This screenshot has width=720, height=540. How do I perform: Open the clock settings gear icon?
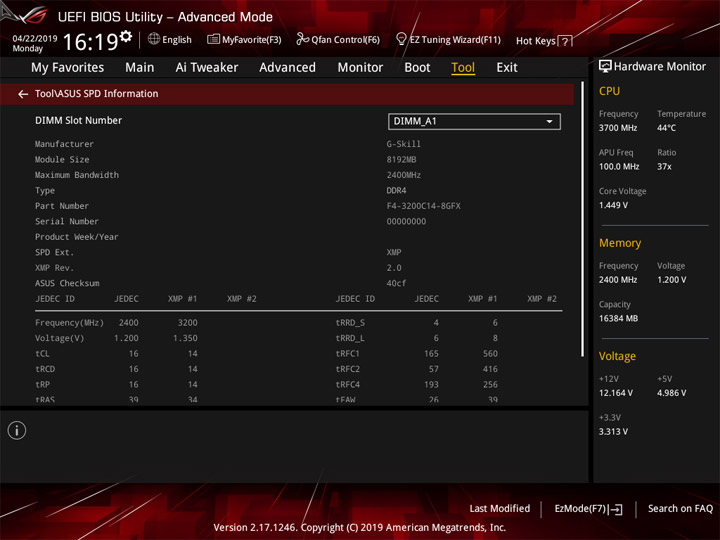click(x=126, y=36)
